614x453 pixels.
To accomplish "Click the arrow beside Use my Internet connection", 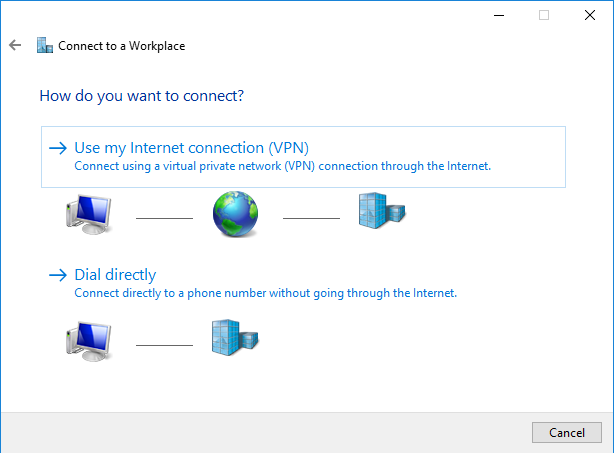I will click(x=57, y=148).
